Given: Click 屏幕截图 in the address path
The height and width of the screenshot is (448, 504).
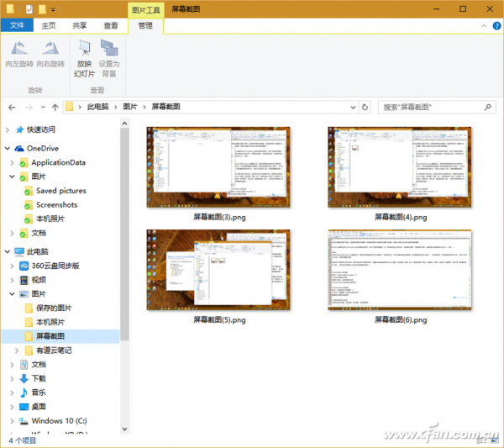Looking at the screenshot, I should click(165, 107).
